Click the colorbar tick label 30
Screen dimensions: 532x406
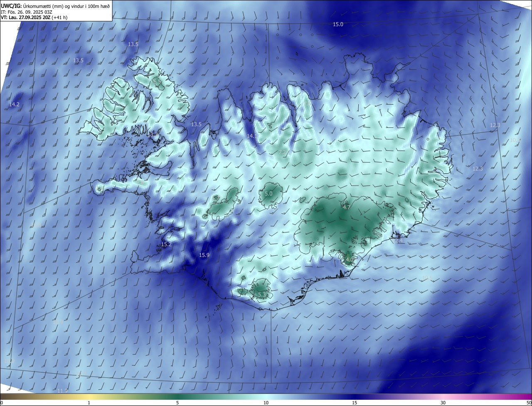(443, 403)
